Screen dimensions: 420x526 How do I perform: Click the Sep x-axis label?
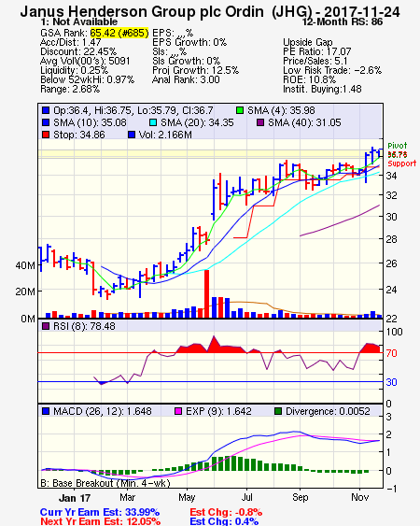click(300, 497)
